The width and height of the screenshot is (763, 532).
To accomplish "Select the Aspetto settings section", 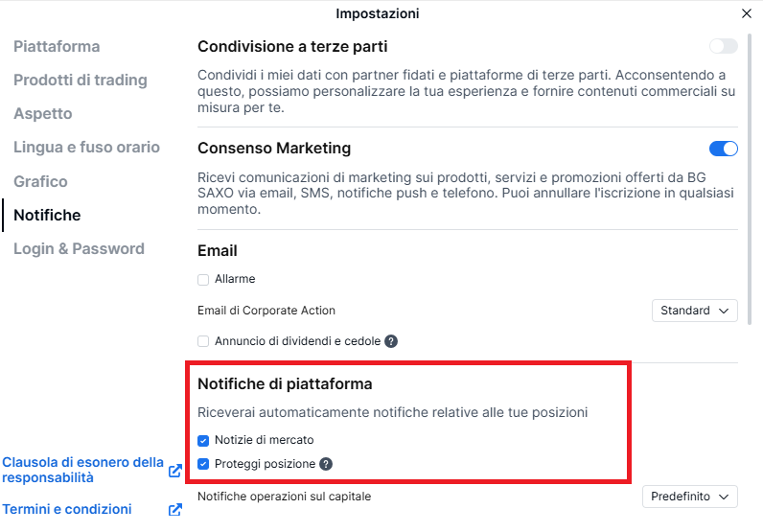I will point(43,114).
